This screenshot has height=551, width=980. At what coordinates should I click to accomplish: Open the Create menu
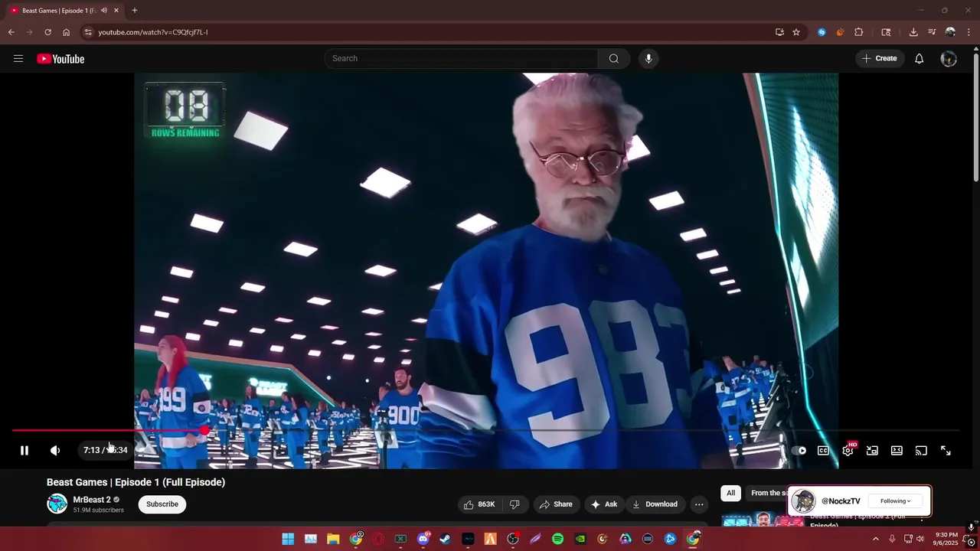[880, 59]
